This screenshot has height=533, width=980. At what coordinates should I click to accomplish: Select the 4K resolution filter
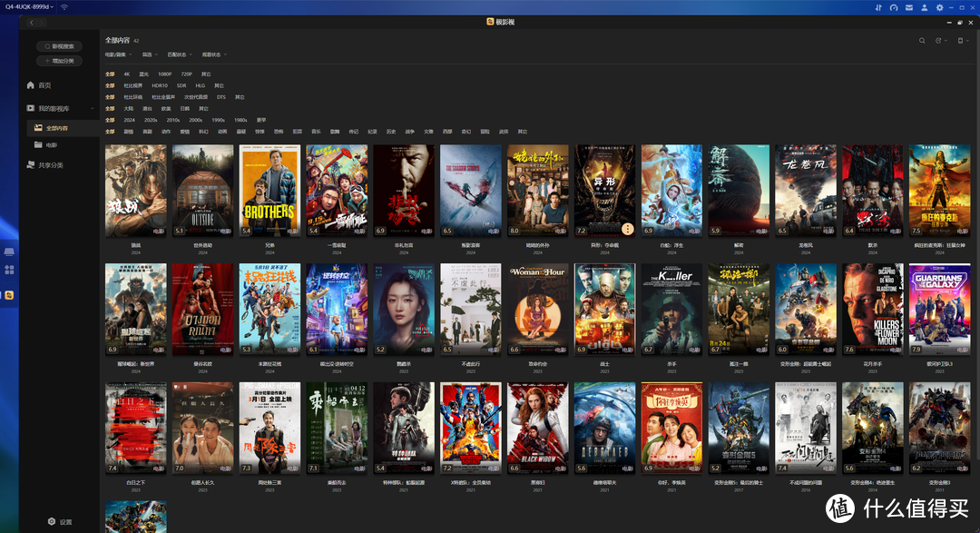pyautogui.click(x=127, y=74)
